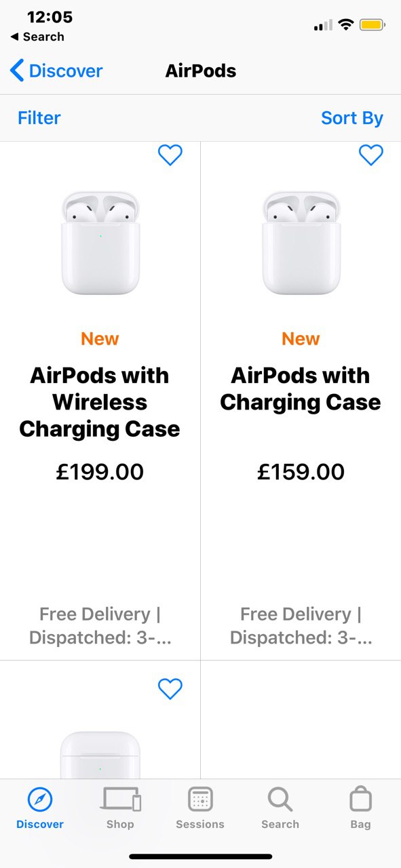Image resolution: width=401 pixels, height=868 pixels.
Task: Open the Shop tab devices icon
Action: 120,800
